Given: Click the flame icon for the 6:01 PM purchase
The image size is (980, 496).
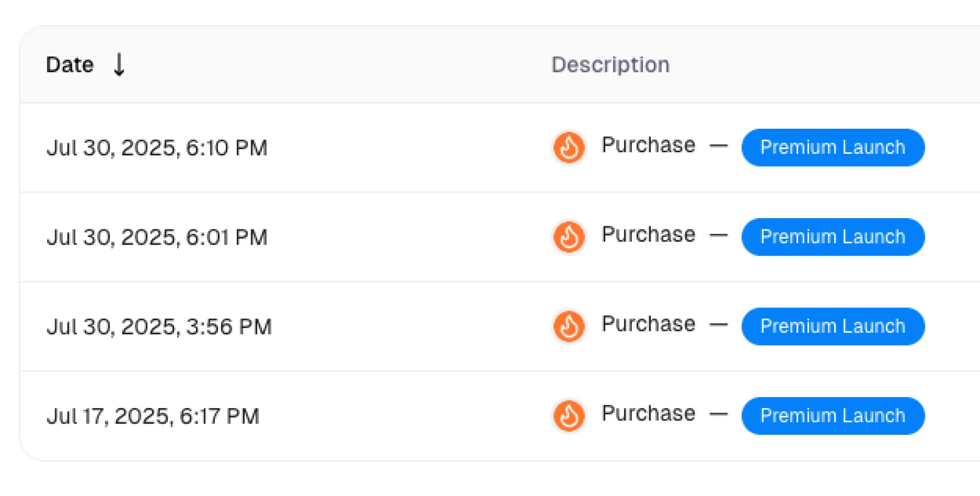Looking at the screenshot, I should click(569, 237).
